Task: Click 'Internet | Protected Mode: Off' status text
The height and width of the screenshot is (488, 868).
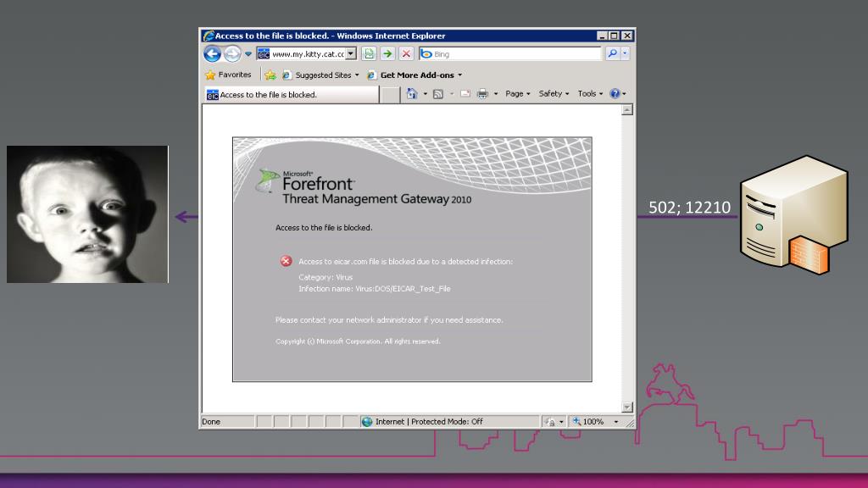Action: (x=429, y=422)
